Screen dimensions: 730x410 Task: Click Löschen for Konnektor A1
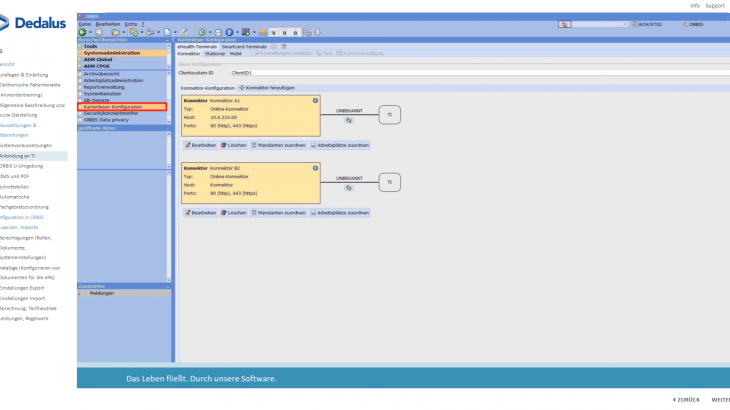click(234, 145)
